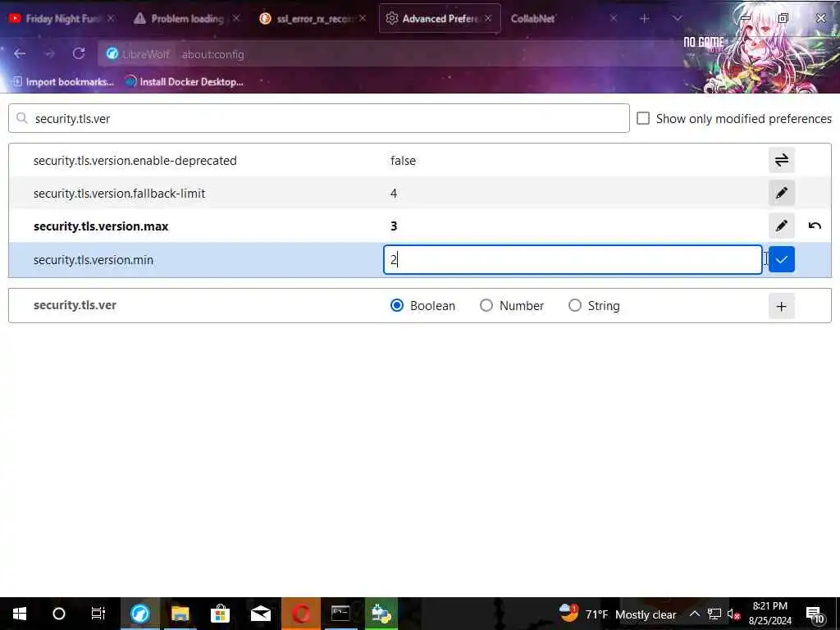Select the security.tls.version.min name
Viewport: 840px width, 630px height.
[x=94, y=260]
